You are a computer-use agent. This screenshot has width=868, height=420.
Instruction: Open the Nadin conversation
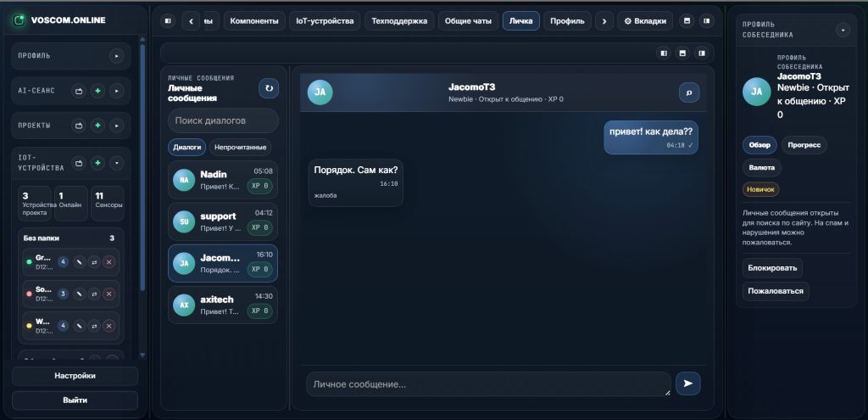[223, 180]
